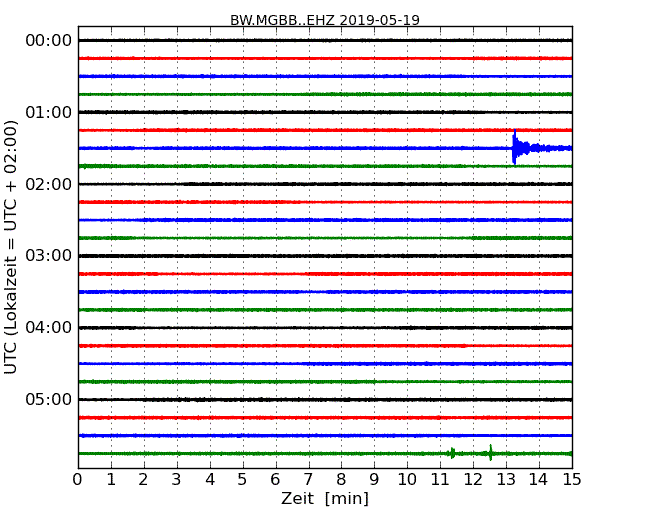This screenshot has height=520, width=650.
Task: Click the x-axis tick label "2"
Action: point(143,480)
